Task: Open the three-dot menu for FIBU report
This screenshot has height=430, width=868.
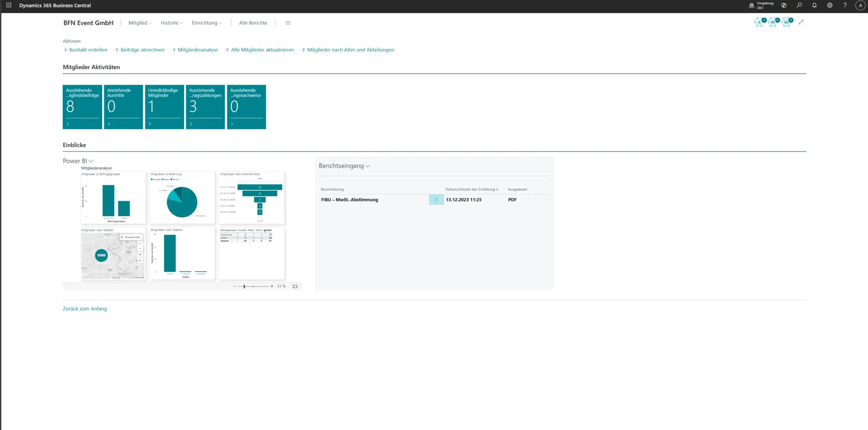Action: click(436, 200)
